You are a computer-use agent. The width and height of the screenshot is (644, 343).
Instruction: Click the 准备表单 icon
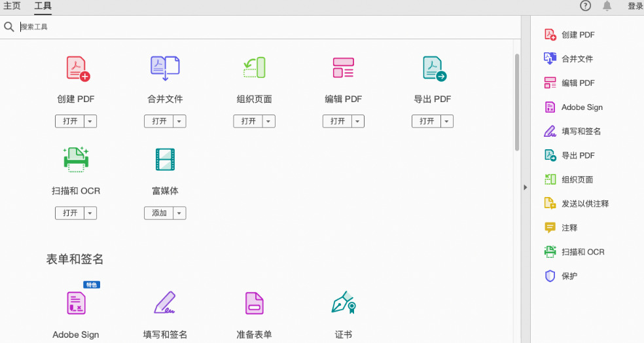(x=254, y=303)
